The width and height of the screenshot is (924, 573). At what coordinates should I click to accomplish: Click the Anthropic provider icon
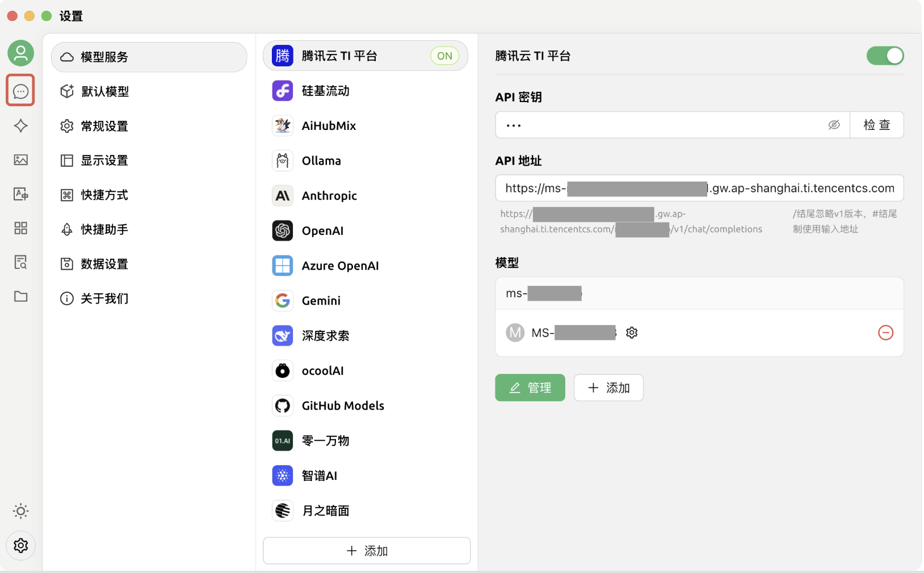click(283, 196)
